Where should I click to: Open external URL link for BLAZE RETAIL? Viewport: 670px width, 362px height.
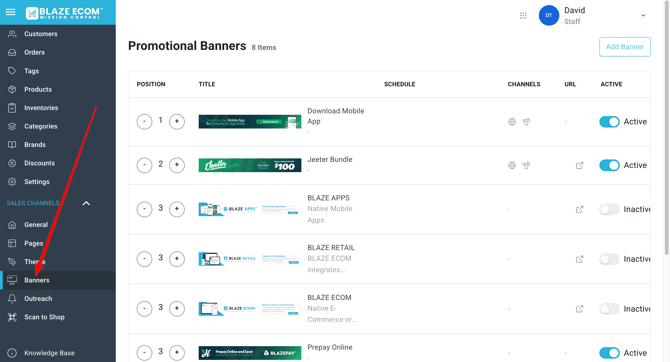coord(579,259)
